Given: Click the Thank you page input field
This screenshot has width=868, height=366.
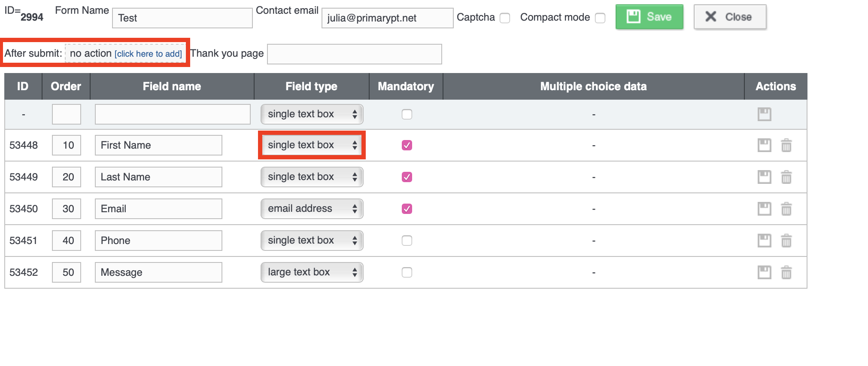Looking at the screenshot, I should click(354, 54).
